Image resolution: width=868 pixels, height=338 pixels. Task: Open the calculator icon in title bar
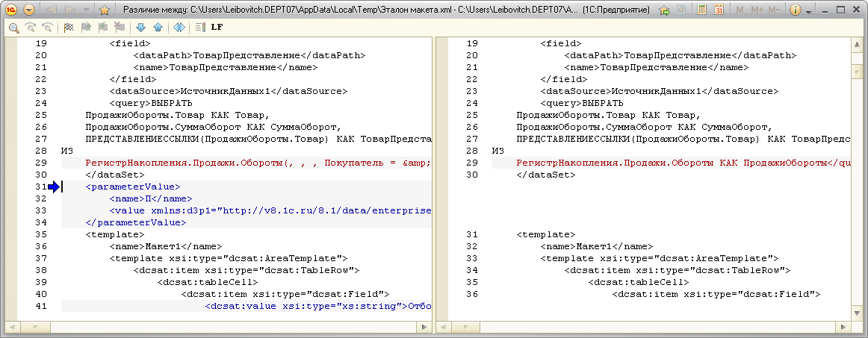click(702, 10)
